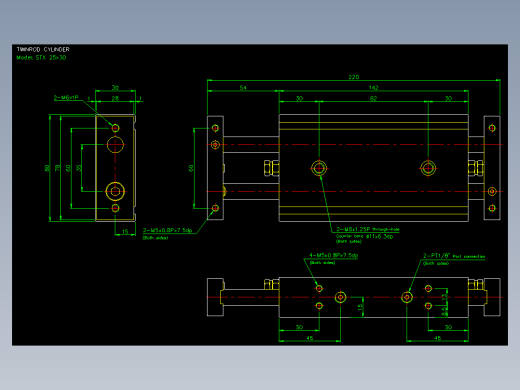
Task: Click the 142 body length dimension
Action: (x=373, y=88)
